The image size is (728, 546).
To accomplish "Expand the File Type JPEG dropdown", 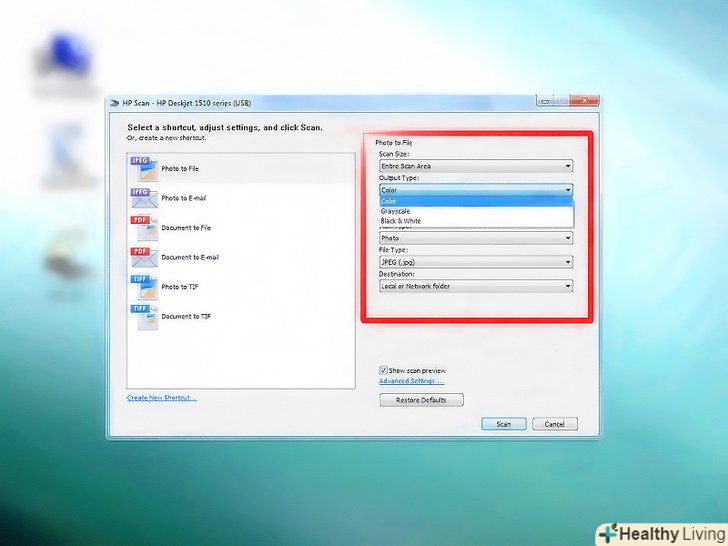I will pos(476,262).
